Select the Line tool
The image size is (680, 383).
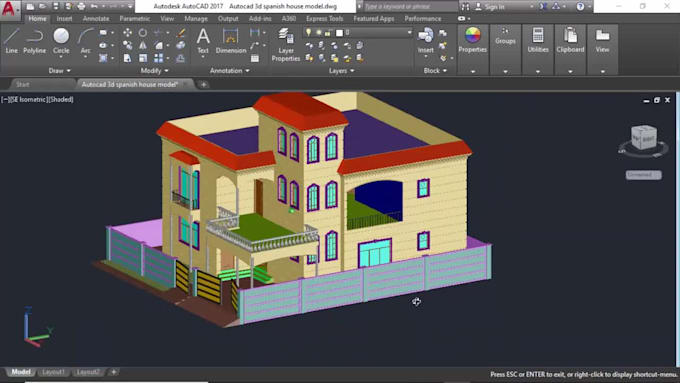(x=11, y=40)
